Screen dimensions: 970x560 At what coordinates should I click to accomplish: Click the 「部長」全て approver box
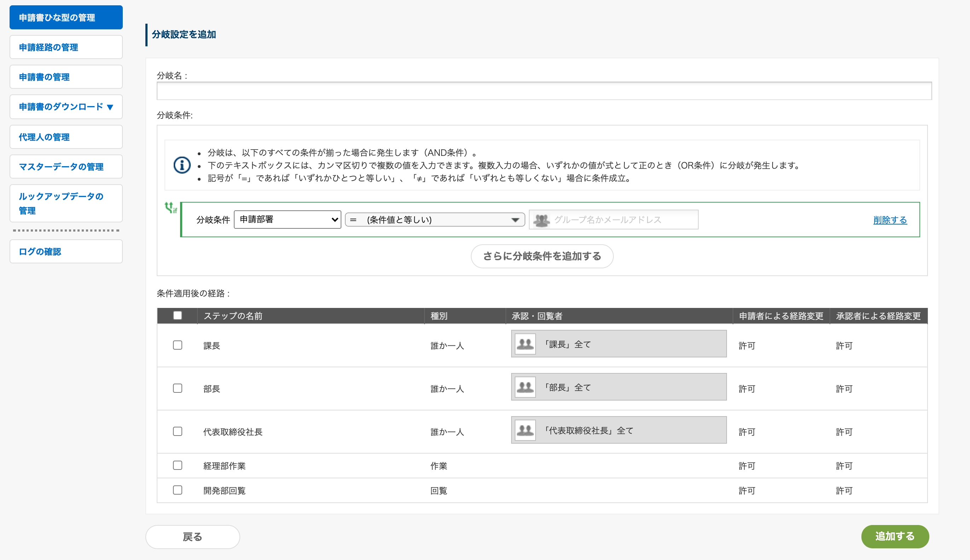(619, 387)
